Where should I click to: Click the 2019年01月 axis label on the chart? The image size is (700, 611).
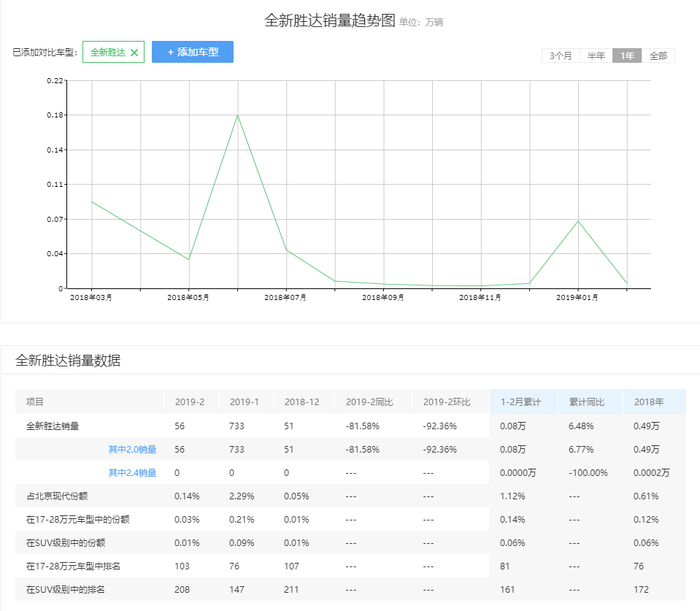point(576,297)
